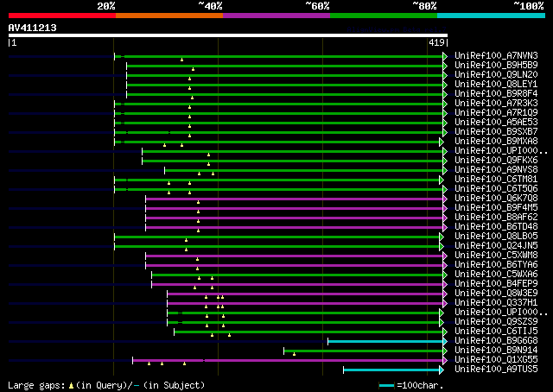Click the arrowhead ending the A7NVN3 alignment
Viewport: 553px width, 392px height.
point(445,56)
